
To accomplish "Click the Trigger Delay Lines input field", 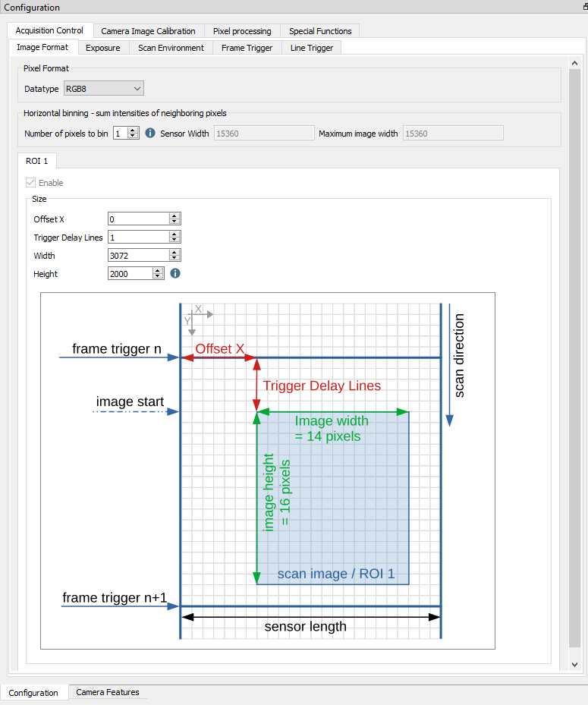I will (x=138, y=237).
